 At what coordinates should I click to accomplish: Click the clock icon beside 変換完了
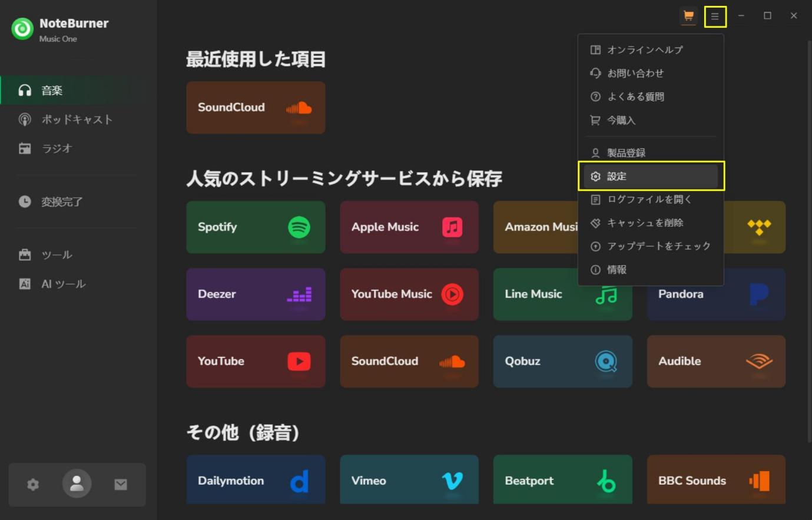coord(25,201)
